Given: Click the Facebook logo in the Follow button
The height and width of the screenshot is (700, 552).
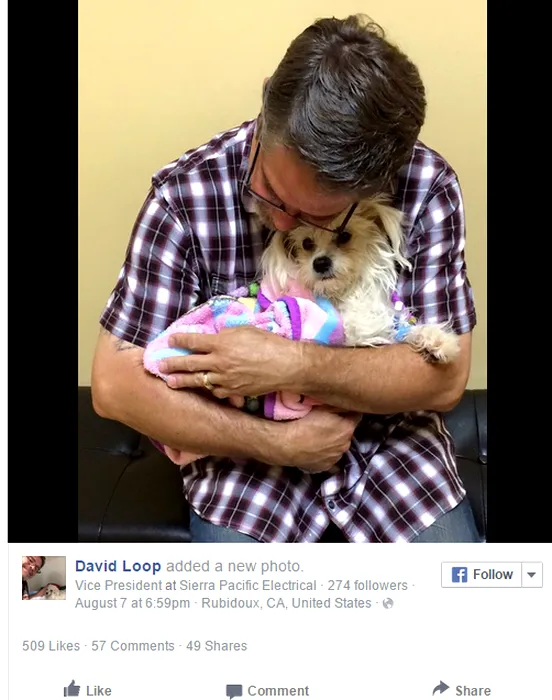Looking at the screenshot, I should pyautogui.click(x=459, y=575).
